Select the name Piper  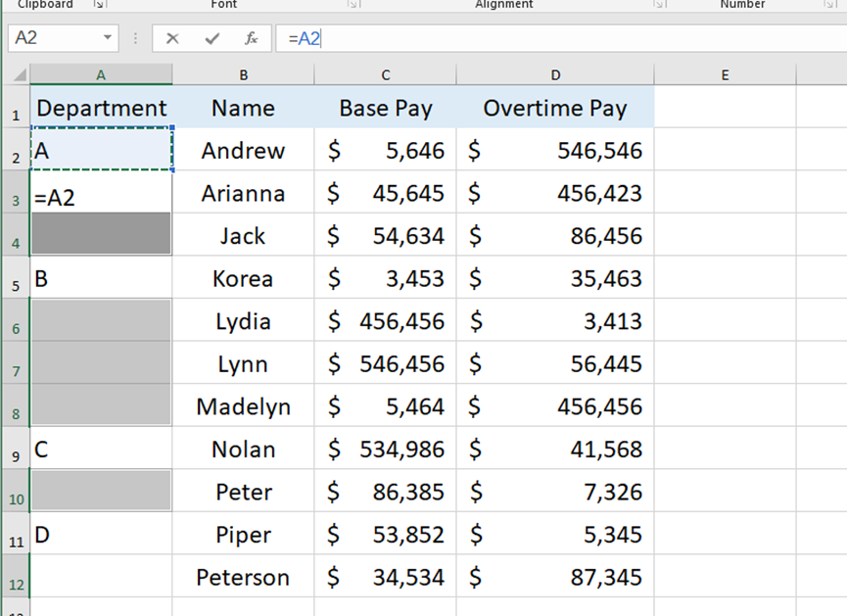243,535
